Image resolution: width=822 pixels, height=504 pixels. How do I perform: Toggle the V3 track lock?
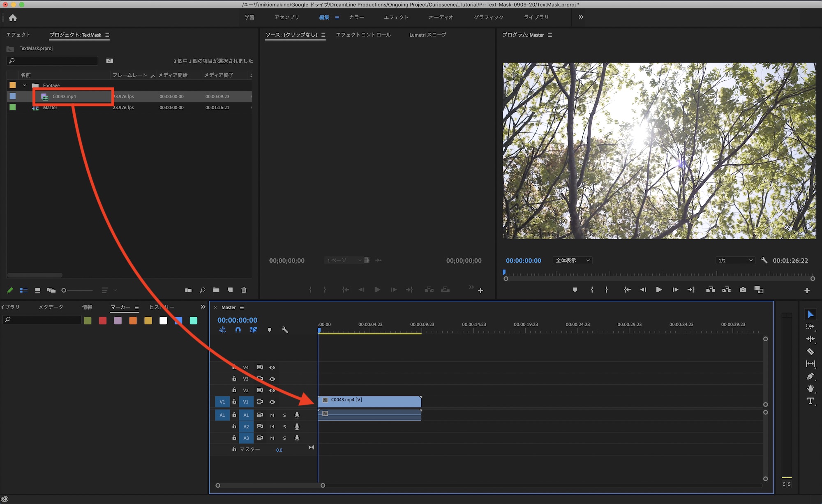tap(234, 379)
